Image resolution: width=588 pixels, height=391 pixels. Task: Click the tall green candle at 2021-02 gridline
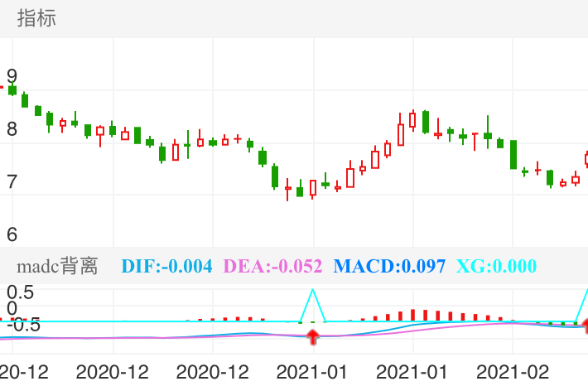coord(513,155)
